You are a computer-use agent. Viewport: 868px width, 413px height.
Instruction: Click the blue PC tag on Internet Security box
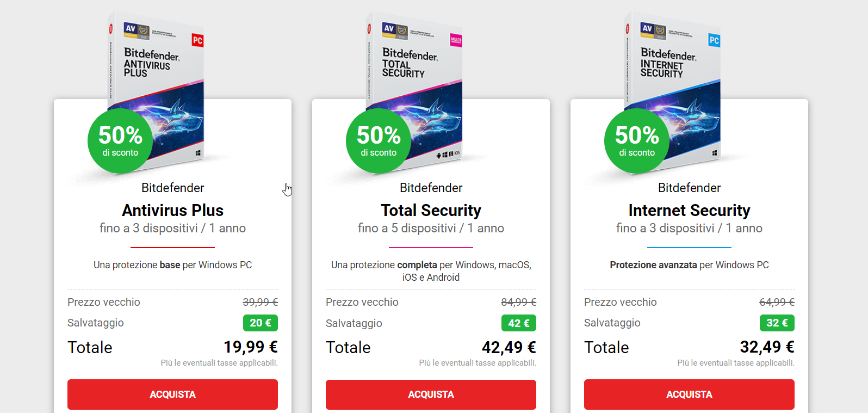(x=714, y=40)
